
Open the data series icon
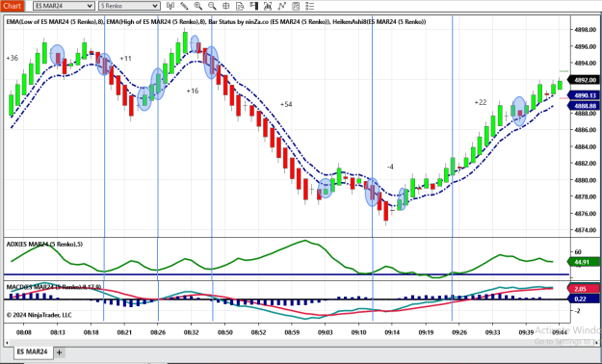pos(268,6)
